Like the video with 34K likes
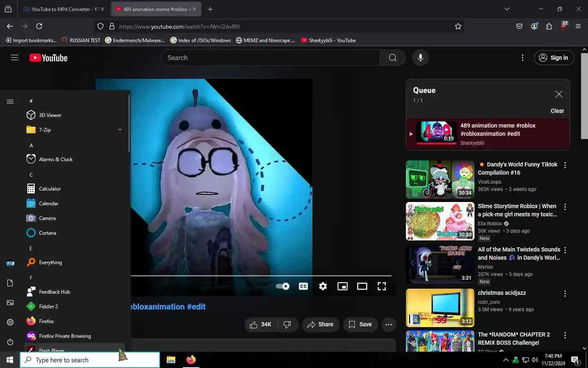The width and height of the screenshot is (588, 368). point(261,325)
